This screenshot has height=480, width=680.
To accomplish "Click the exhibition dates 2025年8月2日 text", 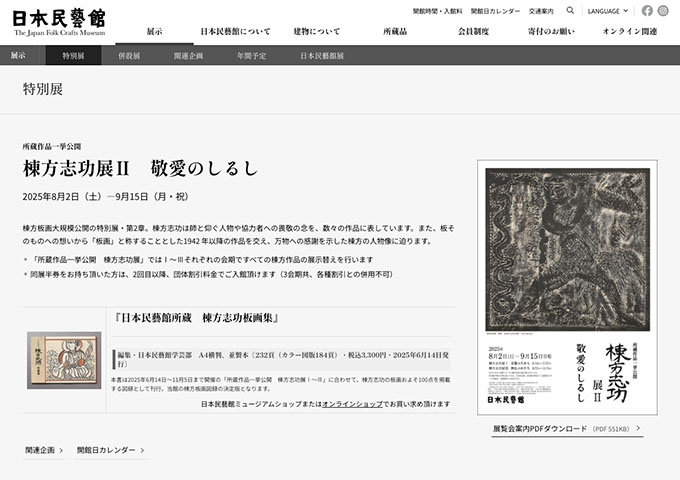I will tap(105, 196).
